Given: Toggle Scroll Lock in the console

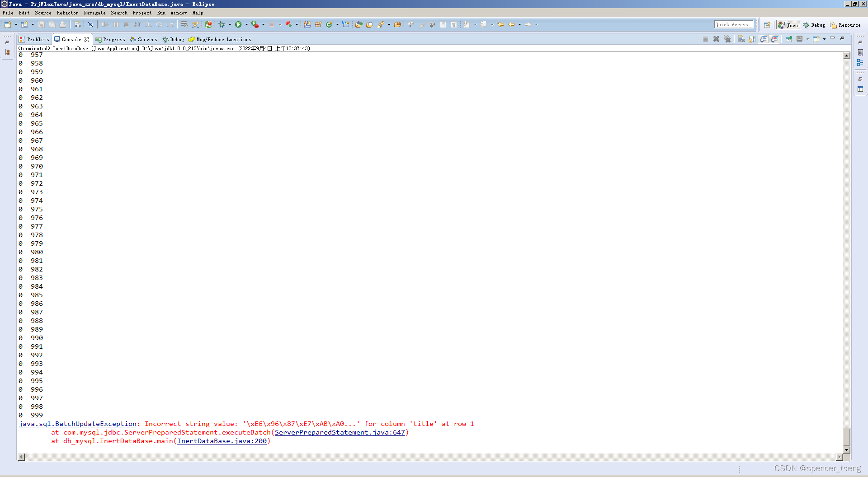Looking at the screenshot, I should click(752, 39).
